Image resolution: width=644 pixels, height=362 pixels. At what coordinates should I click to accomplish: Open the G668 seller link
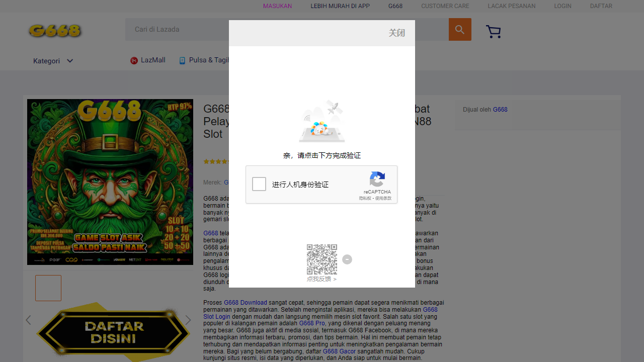(500, 110)
